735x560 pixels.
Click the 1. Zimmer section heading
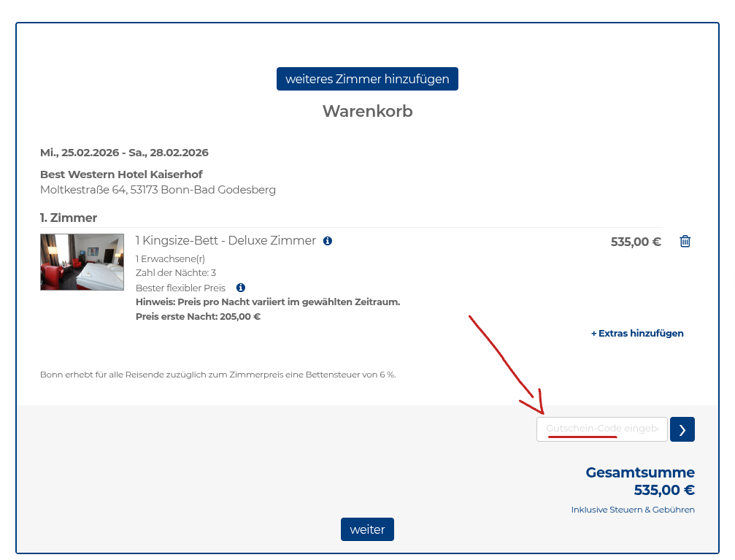coord(69,218)
